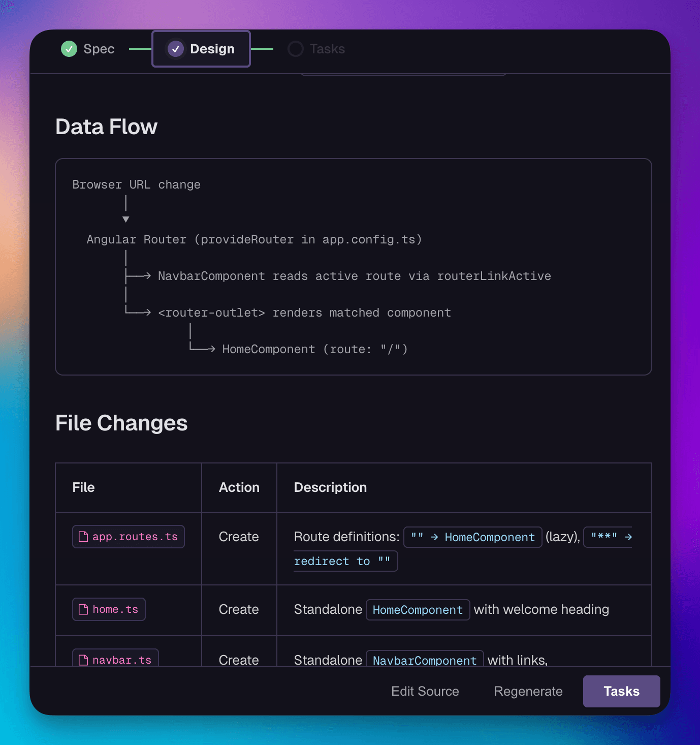
Task: Click the checkmark icon inside the Design step
Action: [x=176, y=49]
